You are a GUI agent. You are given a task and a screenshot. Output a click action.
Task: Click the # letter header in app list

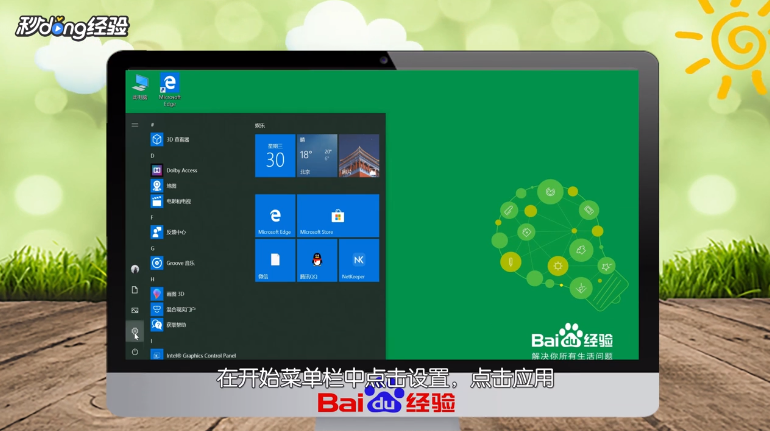tap(152, 125)
